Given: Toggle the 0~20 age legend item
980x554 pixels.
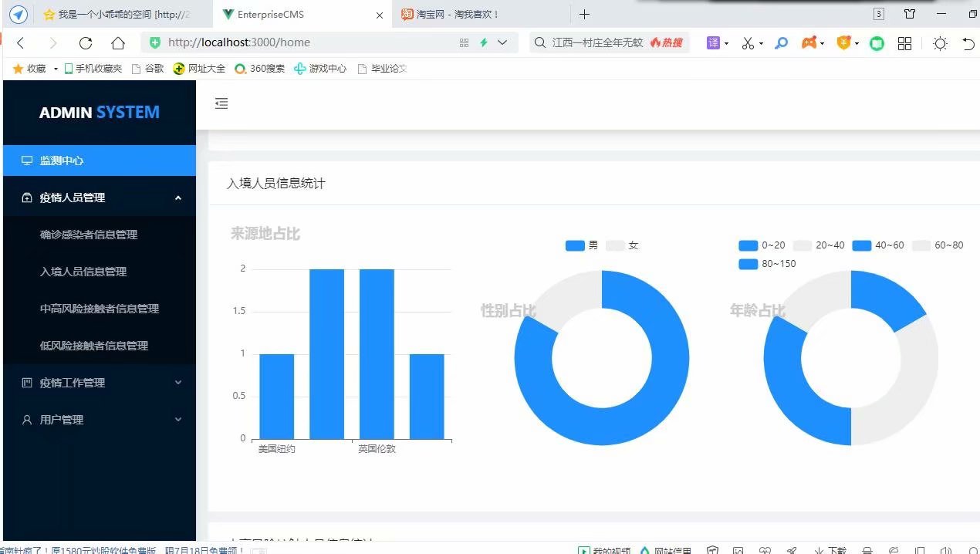Looking at the screenshot, I should pos(762,245).
